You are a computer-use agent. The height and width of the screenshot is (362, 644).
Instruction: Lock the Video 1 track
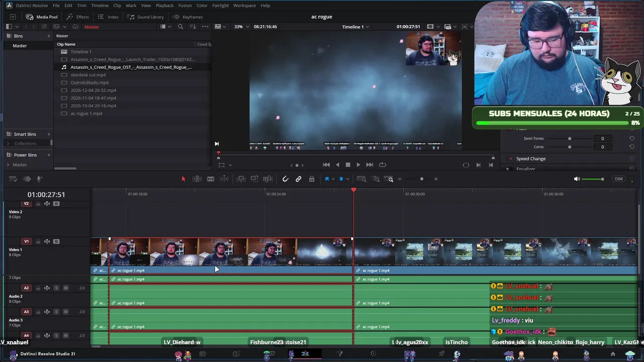pyautogui.click(x=38, y=241)
